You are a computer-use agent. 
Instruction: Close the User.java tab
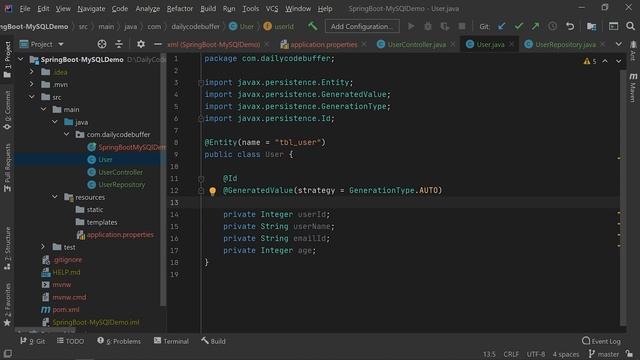pos(511,44)
